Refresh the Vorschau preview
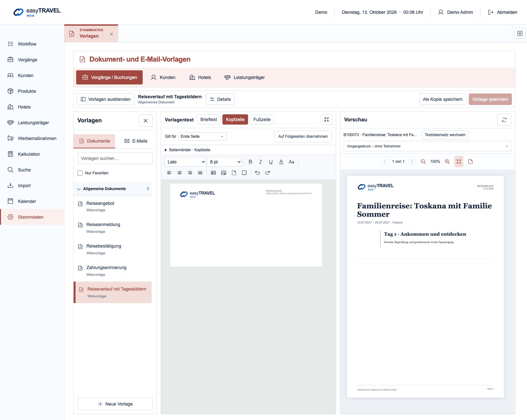The height and width of the screenshot is (420, 527). click(x=504, y=120)
